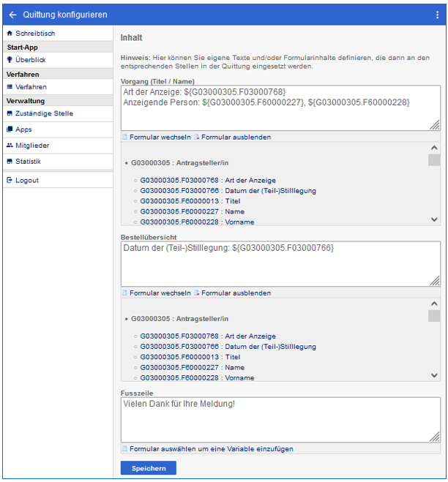Click Formular wechseln under the Vorgang field
Image resolution: width=448 pixels, height=482 pixels.
tap(160, 137)
